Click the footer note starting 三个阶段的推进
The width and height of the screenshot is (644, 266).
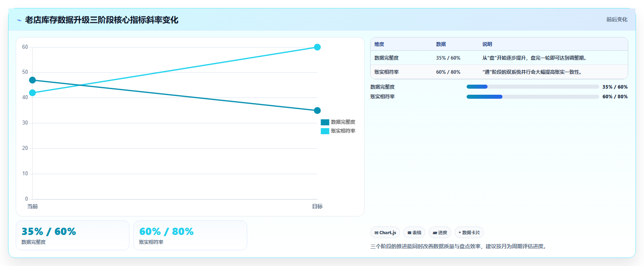pos(459,246)
